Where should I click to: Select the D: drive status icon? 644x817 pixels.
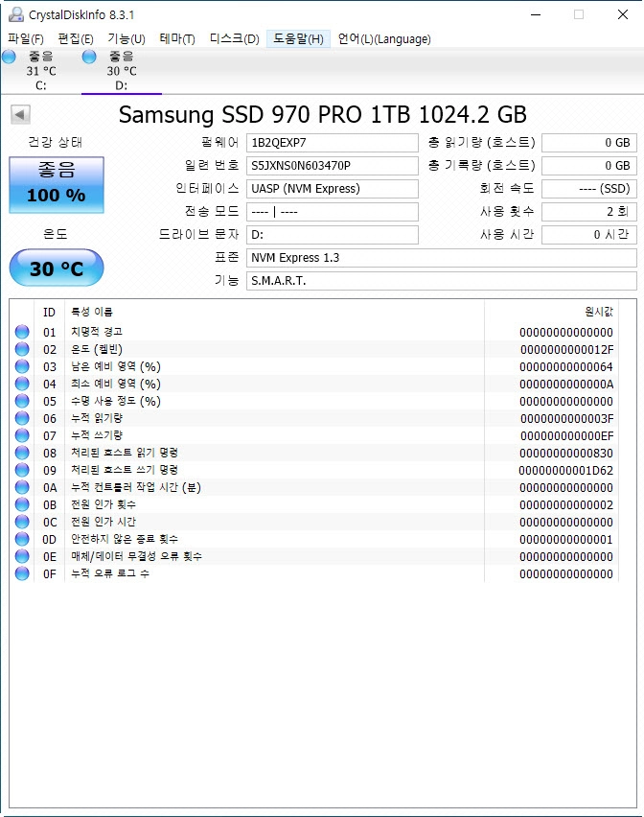click(89, 57)
